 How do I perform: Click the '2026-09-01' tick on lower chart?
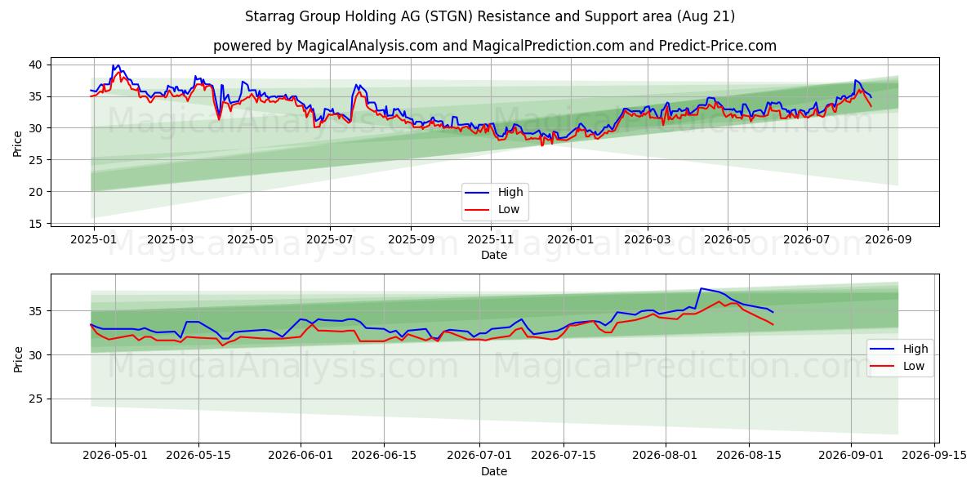tap(851, 456)
